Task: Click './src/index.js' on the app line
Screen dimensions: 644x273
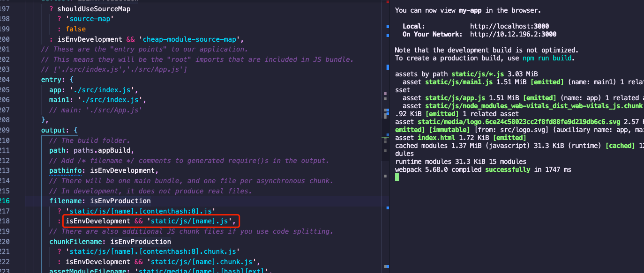Action: point(102,89)
